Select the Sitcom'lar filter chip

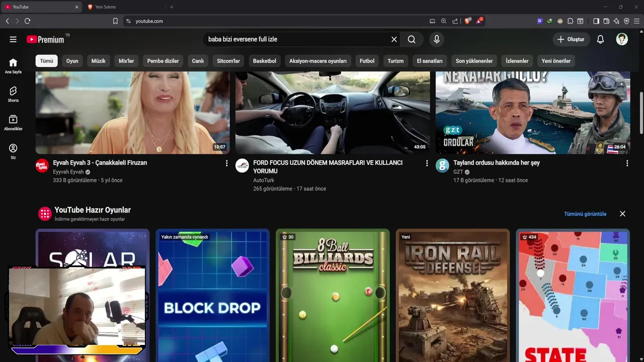point(228,61)
